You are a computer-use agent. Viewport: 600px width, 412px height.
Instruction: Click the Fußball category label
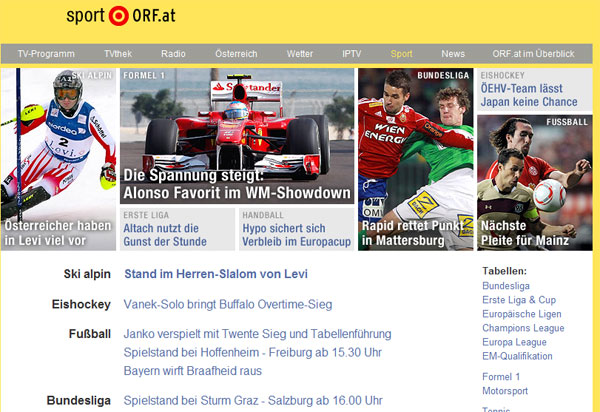click(x=90, y=334)
